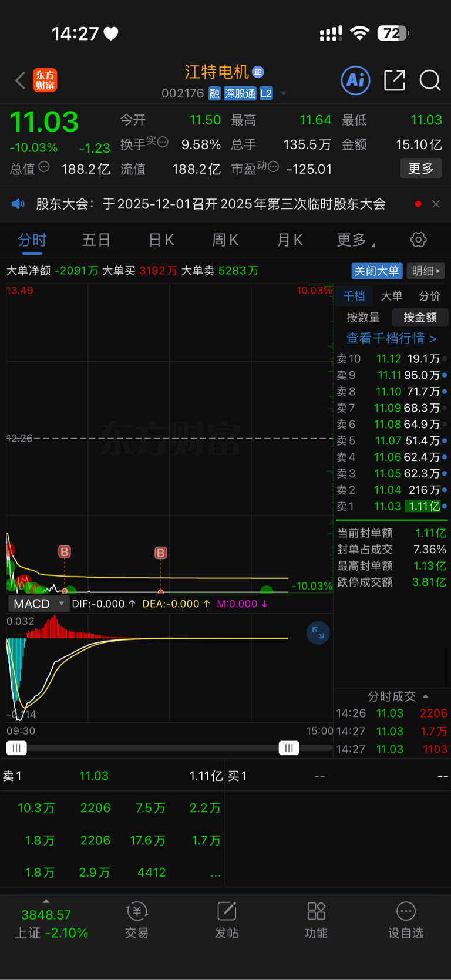This screenshot has width=451, height=980.
Task: Tap the second B marker on chart
Action: (x=160, y=553)
